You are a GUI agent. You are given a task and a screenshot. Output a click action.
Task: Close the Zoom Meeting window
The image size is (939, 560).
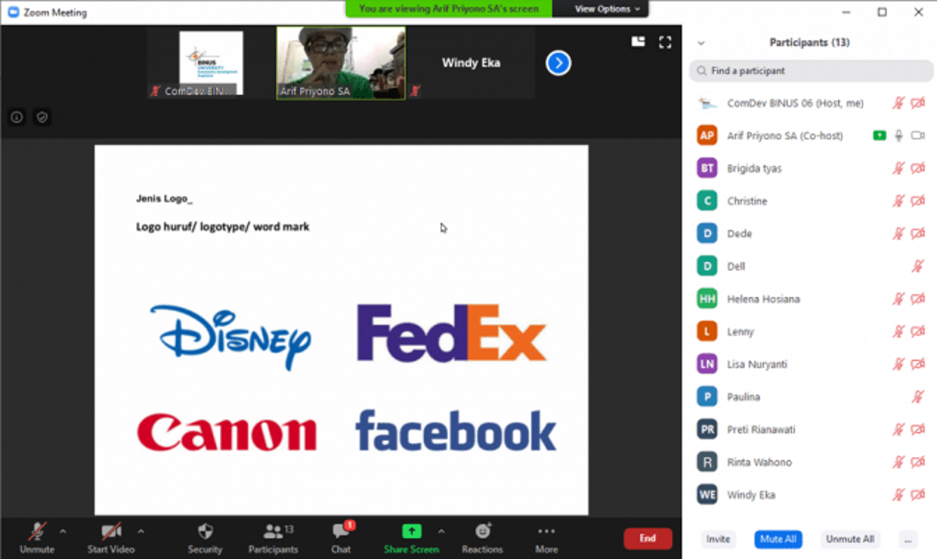point(919,12)
